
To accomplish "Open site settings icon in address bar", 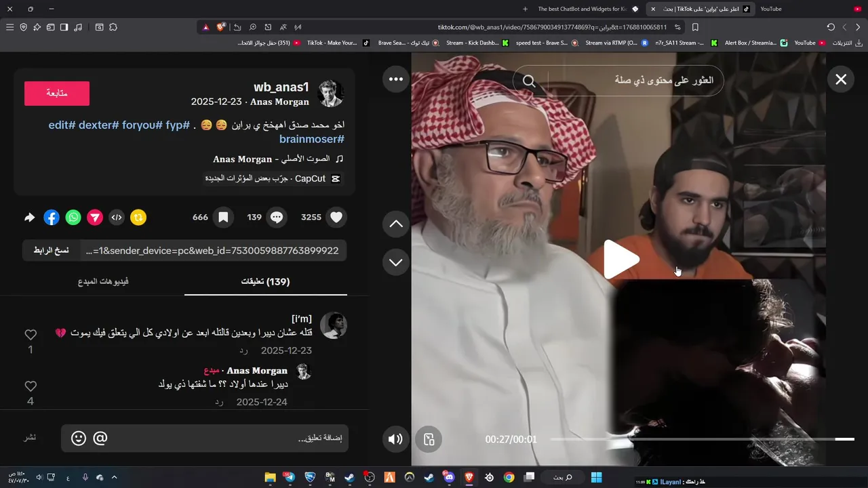I will click(677, 27).
